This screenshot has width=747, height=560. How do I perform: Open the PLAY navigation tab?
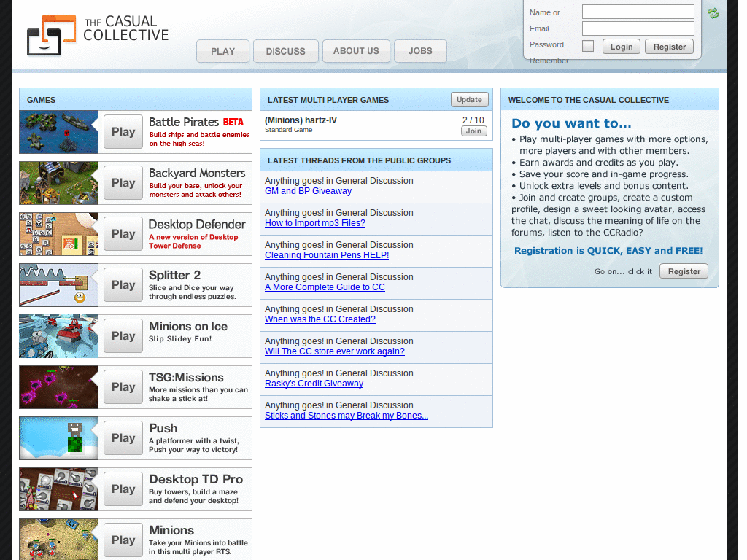tap(223, 51)
